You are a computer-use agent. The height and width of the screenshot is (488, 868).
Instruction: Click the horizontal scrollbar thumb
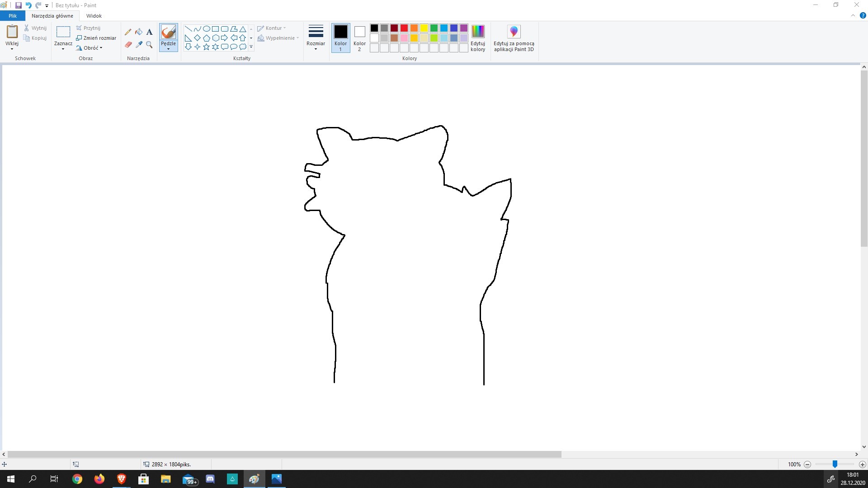284,454
